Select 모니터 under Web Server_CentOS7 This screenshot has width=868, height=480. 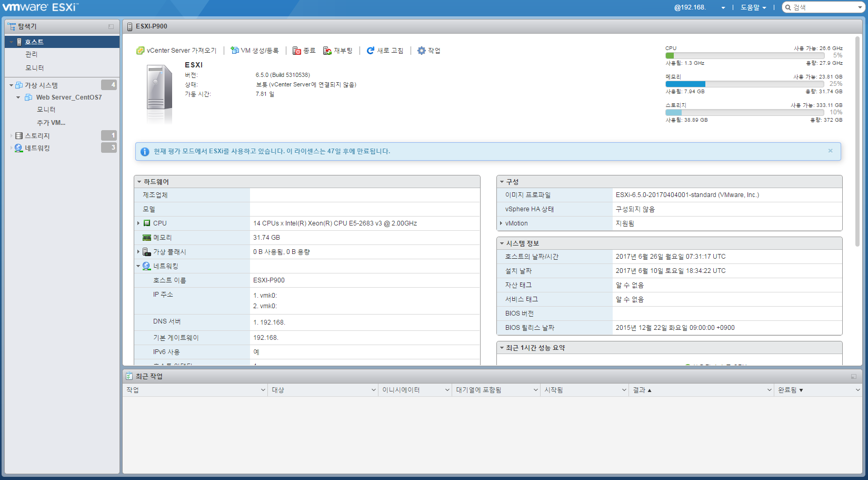pos(46,110)
